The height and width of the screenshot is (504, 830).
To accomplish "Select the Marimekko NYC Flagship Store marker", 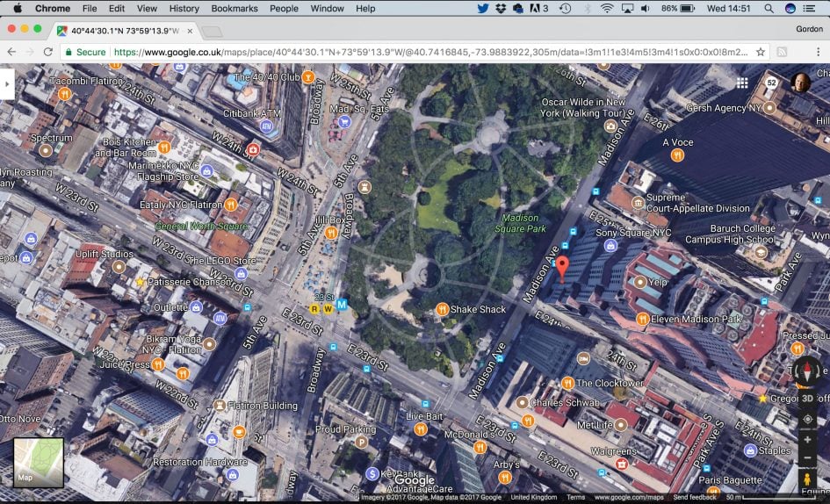I will click(x=207, y=170).
